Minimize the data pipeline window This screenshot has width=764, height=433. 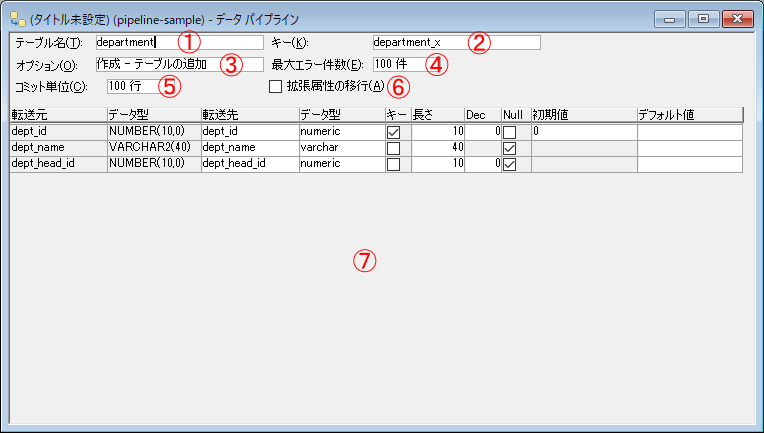[668, 18]
